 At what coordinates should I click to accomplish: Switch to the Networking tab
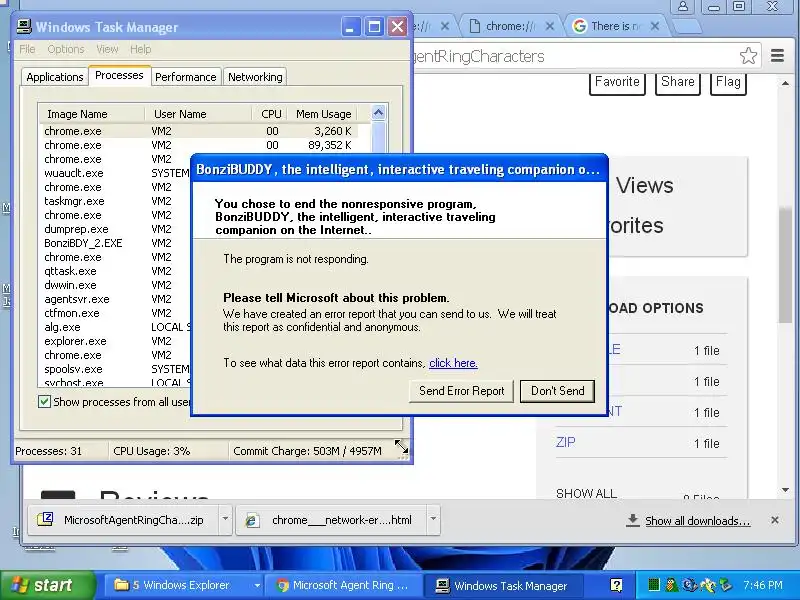click(255, 77)
